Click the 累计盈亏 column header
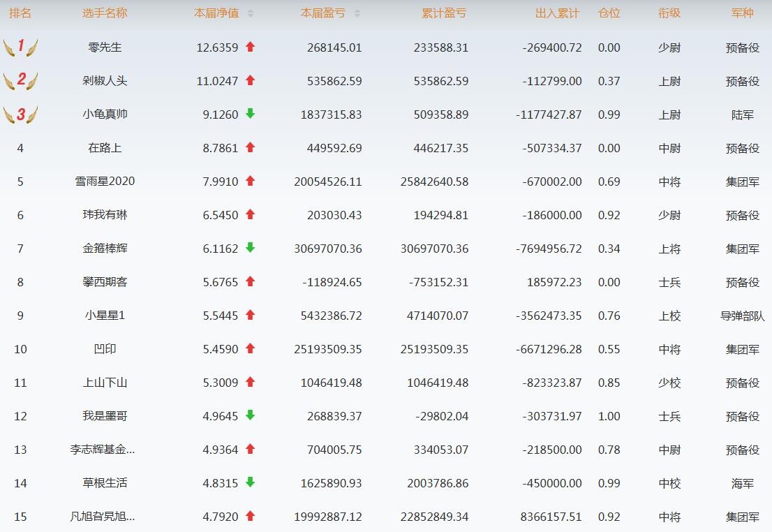This screenshot has width=772, height=532. click(x=444, y=13)
